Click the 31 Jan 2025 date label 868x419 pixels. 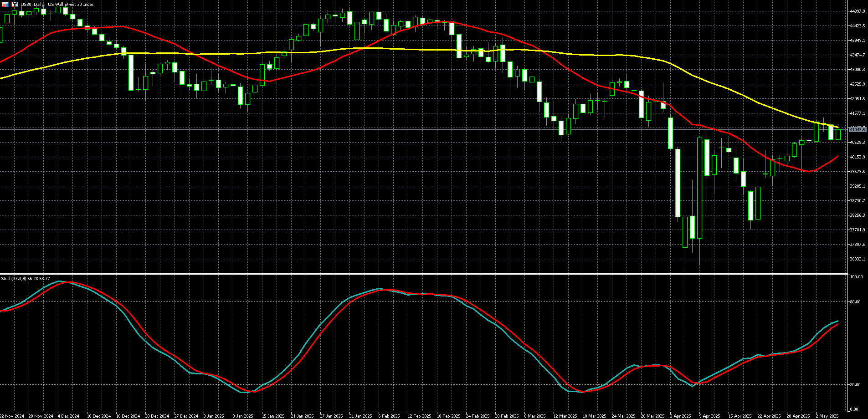point(360,416)
